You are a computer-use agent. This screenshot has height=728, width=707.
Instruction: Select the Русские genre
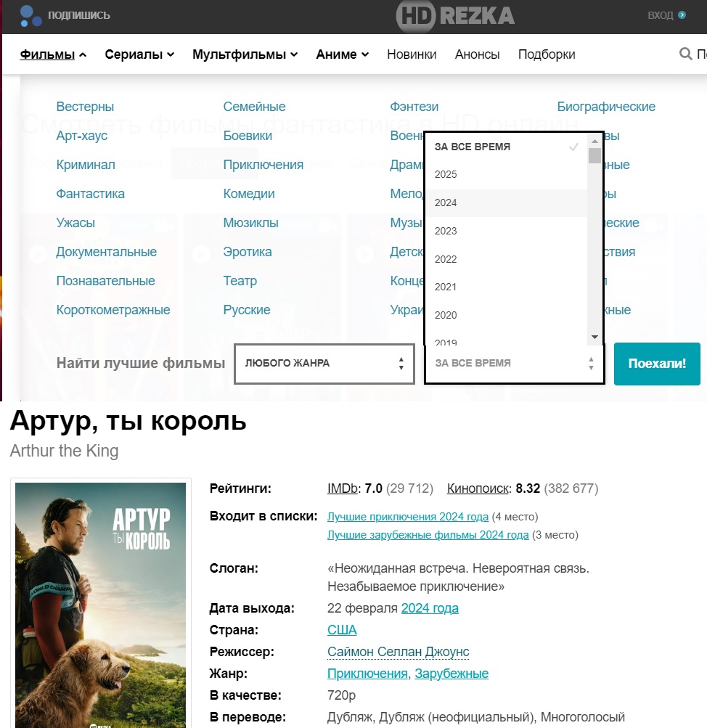pos(247,310)
